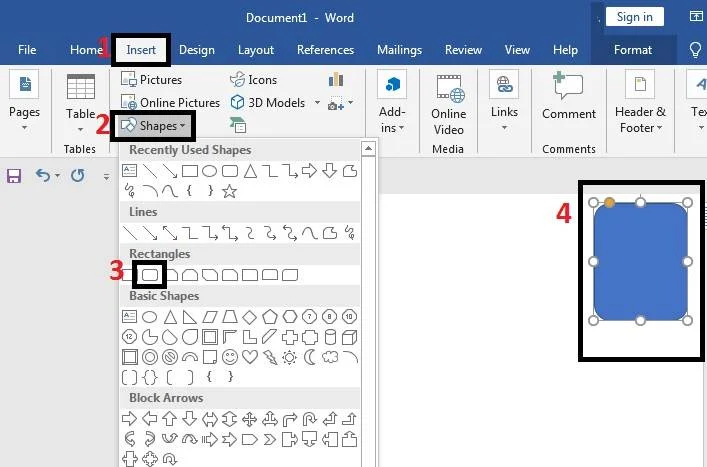The image size is (707, 467).
Task: Add a new Comment
Action: 569,96
